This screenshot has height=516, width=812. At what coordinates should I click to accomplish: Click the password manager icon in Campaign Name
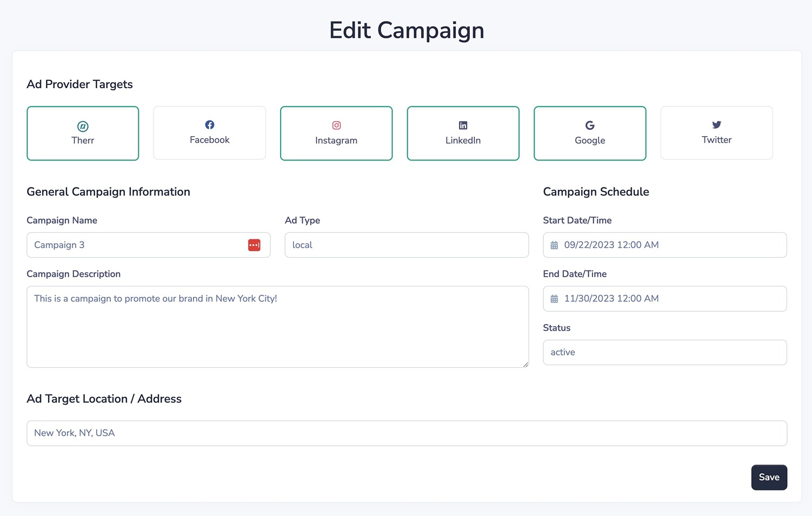254,245
